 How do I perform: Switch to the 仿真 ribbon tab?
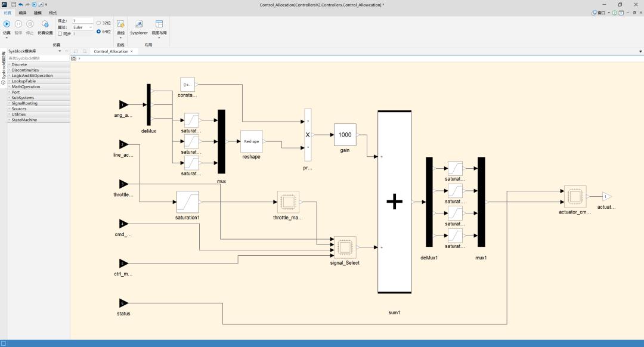7,13
